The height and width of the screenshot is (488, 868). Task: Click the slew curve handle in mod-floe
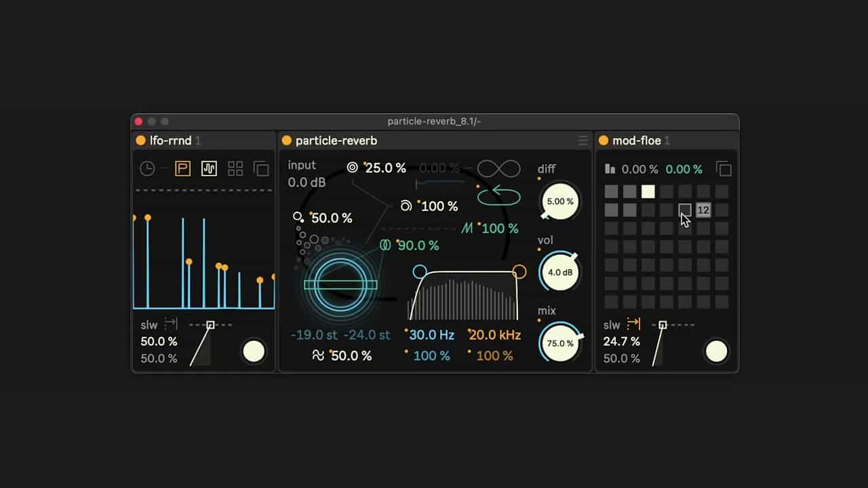(x=663, y=325)
